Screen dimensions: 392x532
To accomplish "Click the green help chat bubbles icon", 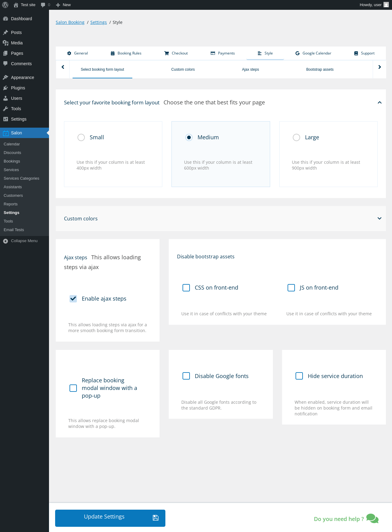I will [372, 519].
